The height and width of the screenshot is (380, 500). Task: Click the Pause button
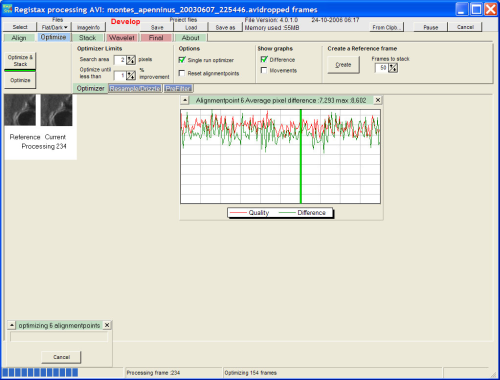point(431,27)
